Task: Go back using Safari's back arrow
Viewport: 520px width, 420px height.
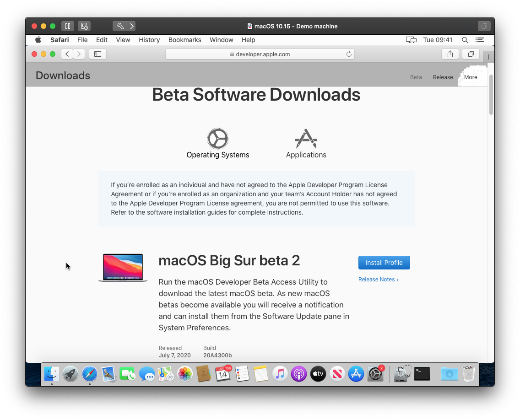Action: click(67, 54)
